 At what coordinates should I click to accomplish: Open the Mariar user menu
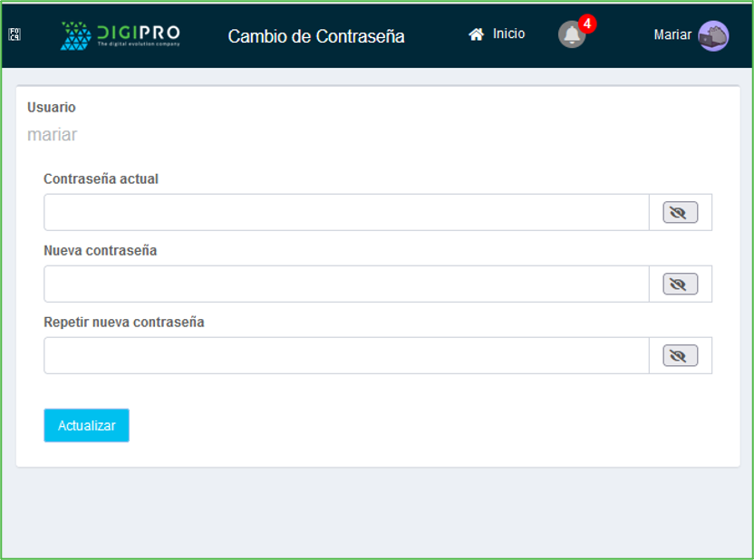[x=672, y=35]
